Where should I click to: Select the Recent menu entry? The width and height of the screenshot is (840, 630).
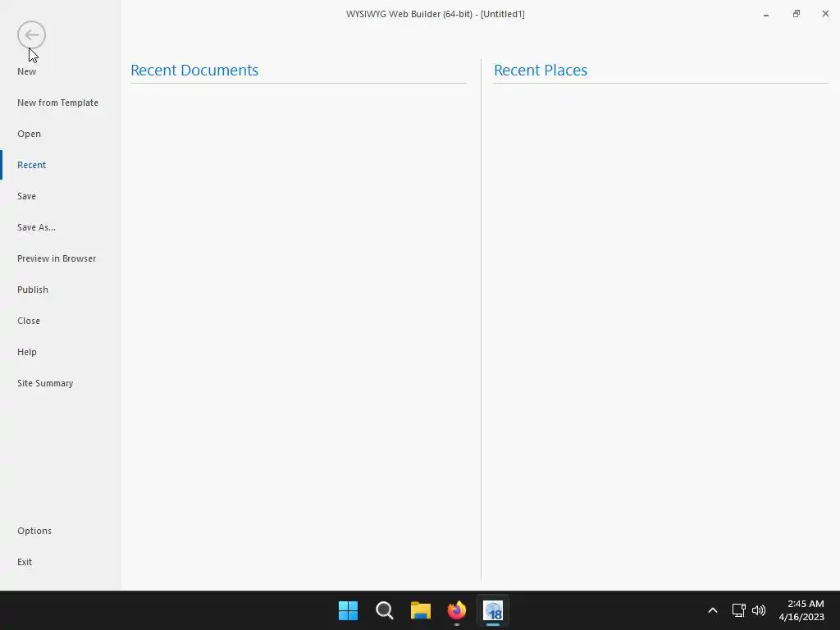click(x=32, y=165)
